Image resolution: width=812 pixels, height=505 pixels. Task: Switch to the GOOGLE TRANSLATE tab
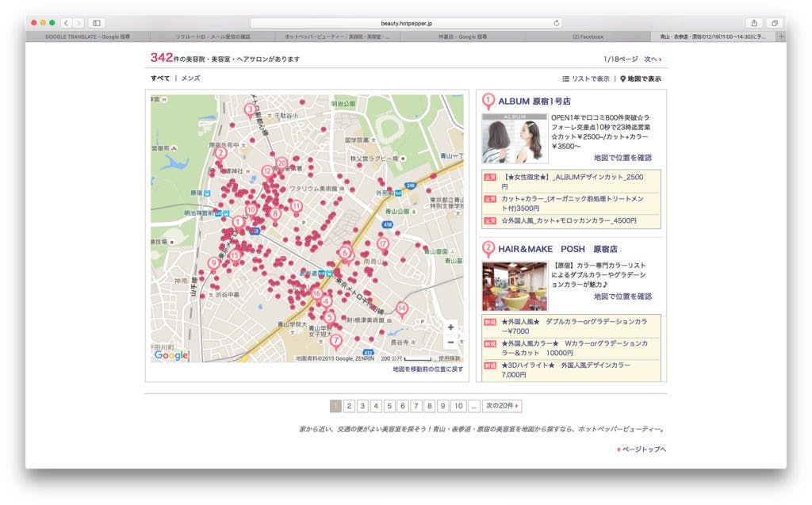click(87, 36)
